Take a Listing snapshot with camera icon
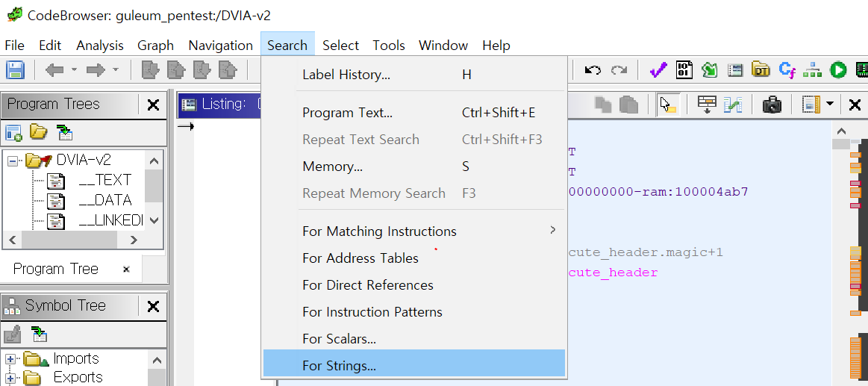868x386 pixels. (x=772, y=104)
